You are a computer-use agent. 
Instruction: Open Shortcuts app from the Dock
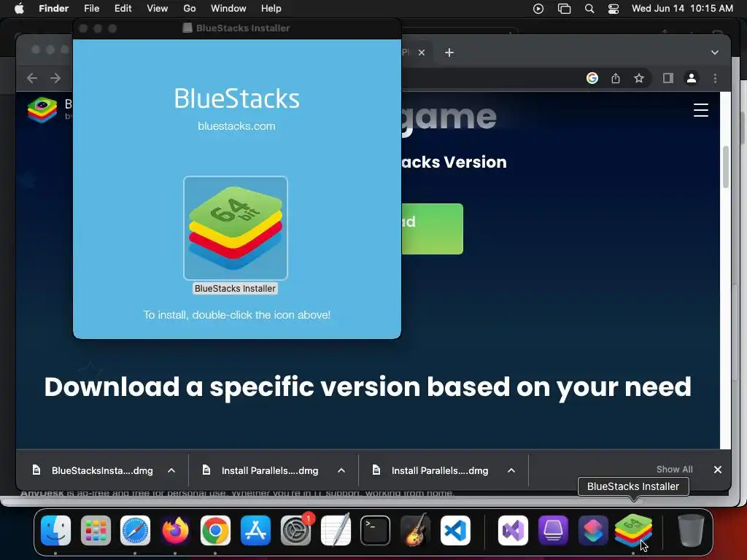click(x=593, y=530)
